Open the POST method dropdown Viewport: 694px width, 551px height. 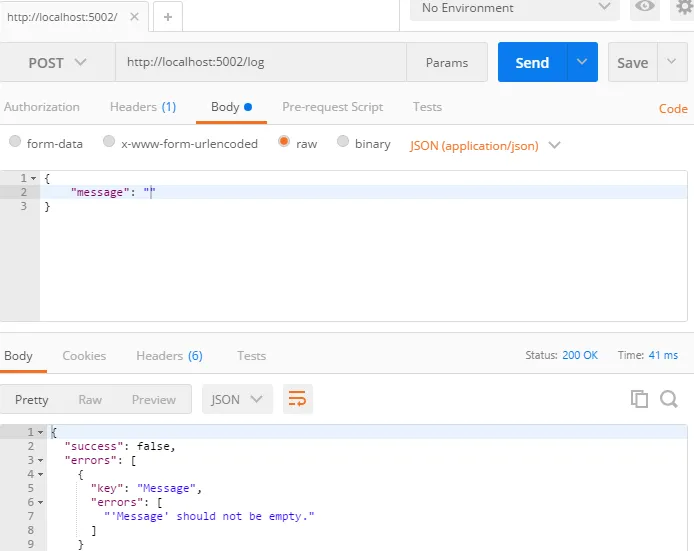click(x=57, y=62)
